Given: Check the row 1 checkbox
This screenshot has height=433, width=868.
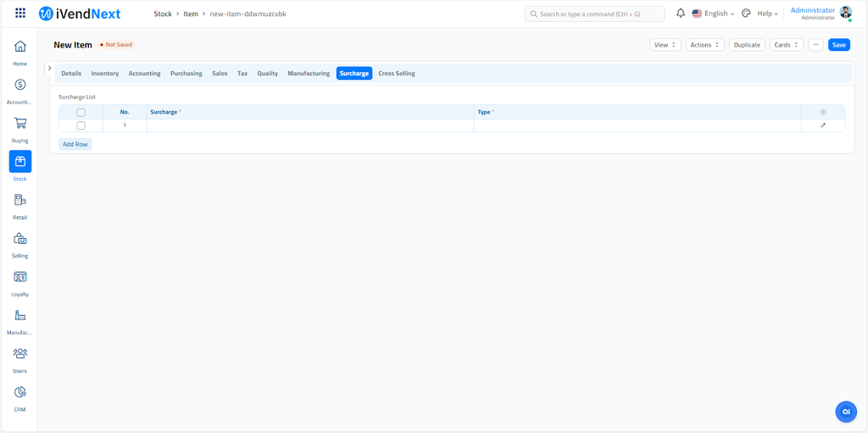Looking at the screenshot, I should tap(81, 125).
